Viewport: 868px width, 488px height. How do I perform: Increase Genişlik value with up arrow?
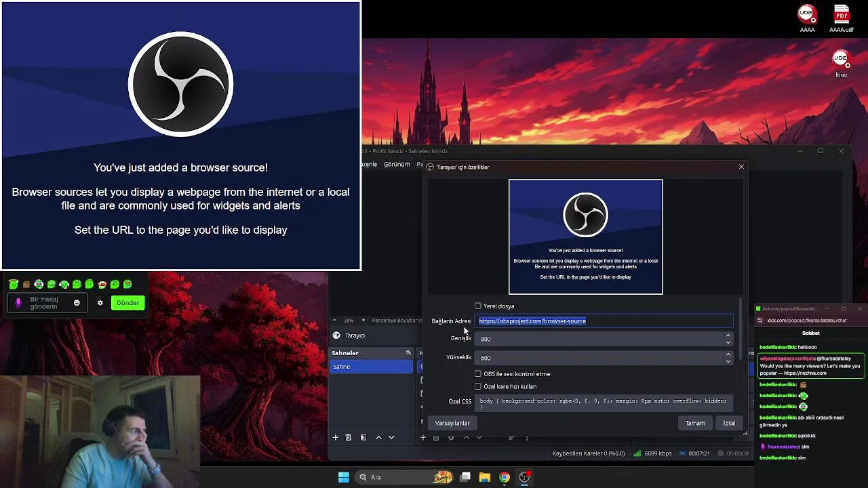coord(728,335)
